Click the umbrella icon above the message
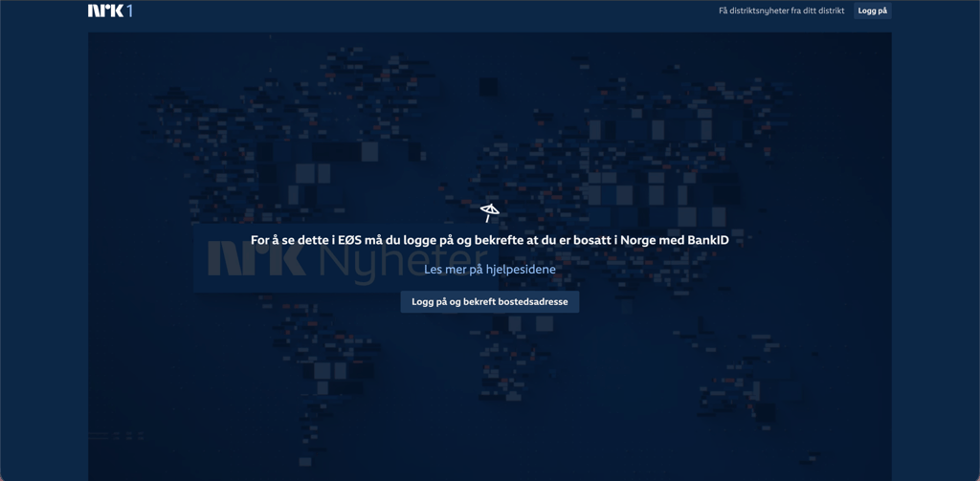This screenshot has width=980, height=481. (490, 212)
